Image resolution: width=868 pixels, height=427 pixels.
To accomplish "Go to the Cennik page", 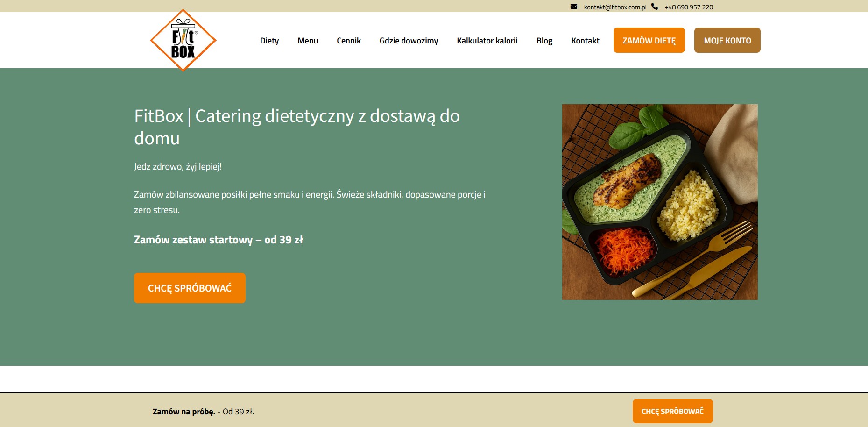I will 349,41.
